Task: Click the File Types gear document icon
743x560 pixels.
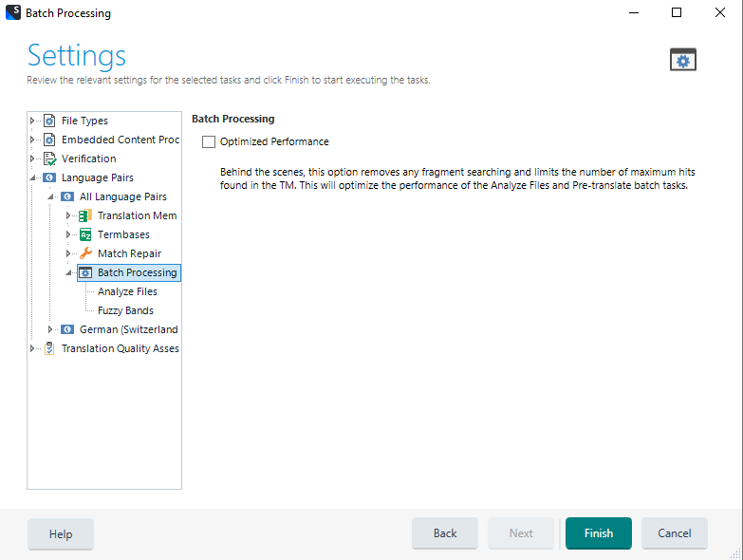Action: [49, 121]
